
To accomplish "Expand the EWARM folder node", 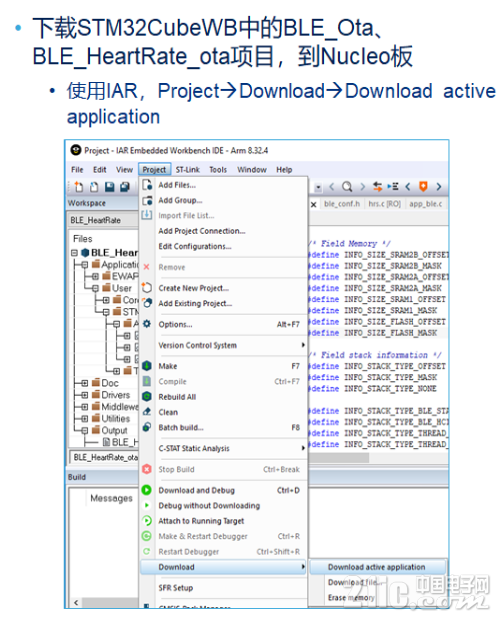I will 95,276.
